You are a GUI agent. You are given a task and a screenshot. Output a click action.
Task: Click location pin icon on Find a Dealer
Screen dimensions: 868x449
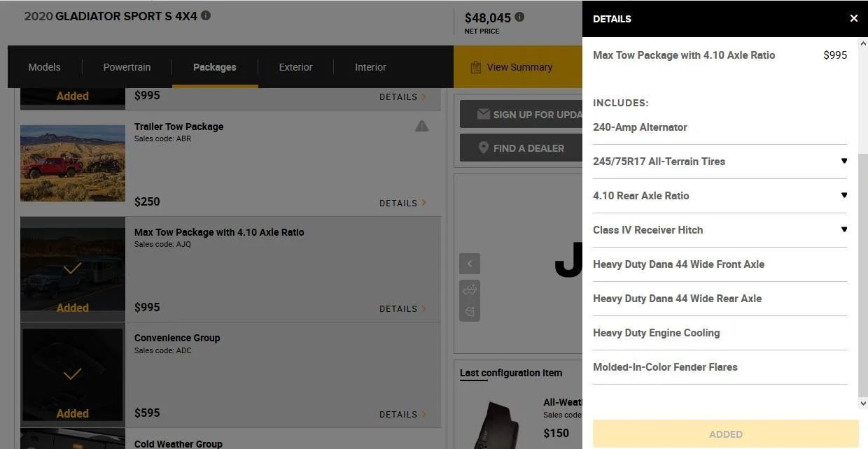coord(483,148)
